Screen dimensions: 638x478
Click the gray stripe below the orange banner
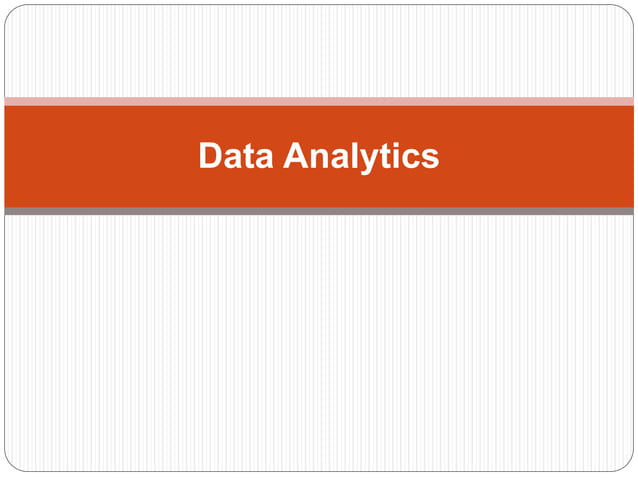(x=319, y=211)
